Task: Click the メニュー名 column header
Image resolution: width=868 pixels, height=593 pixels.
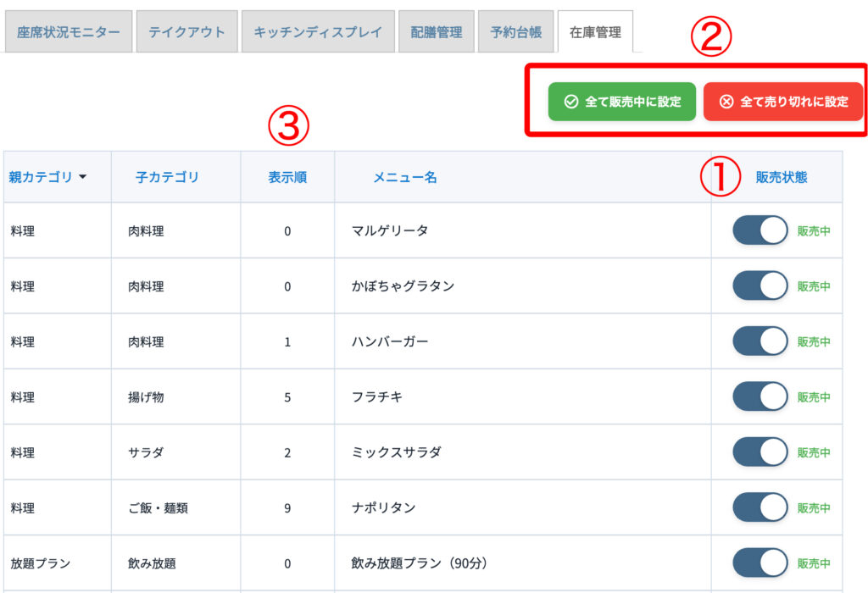Action: [x=405, y=177]
